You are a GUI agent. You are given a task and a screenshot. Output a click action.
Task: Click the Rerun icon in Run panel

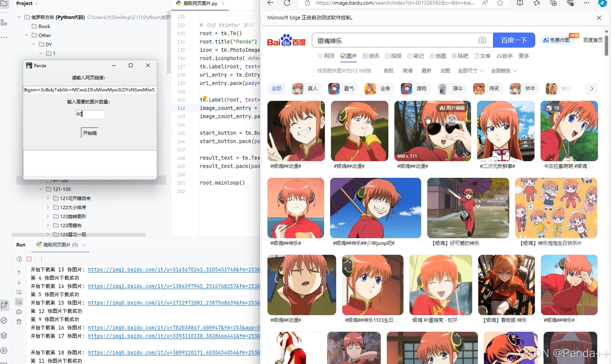[x=19, y=259]
